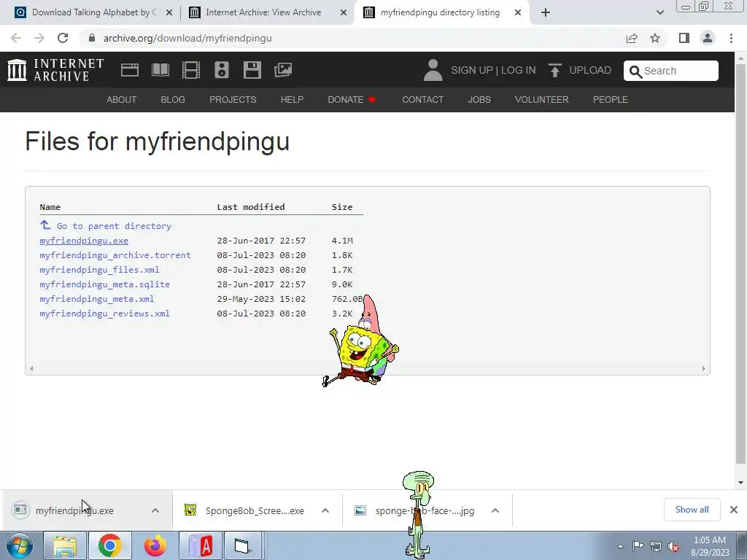Screen dimensions: 747x560
Task: Click the share this page icon in the address bar
Action: click(x=632, y=38)
